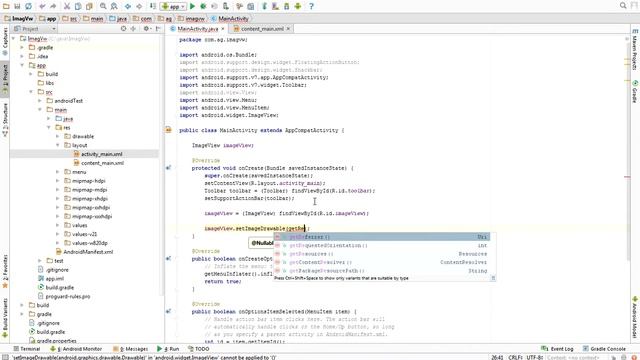Open Project panel settings gear
Screen dimensions: 640x360
147,29
